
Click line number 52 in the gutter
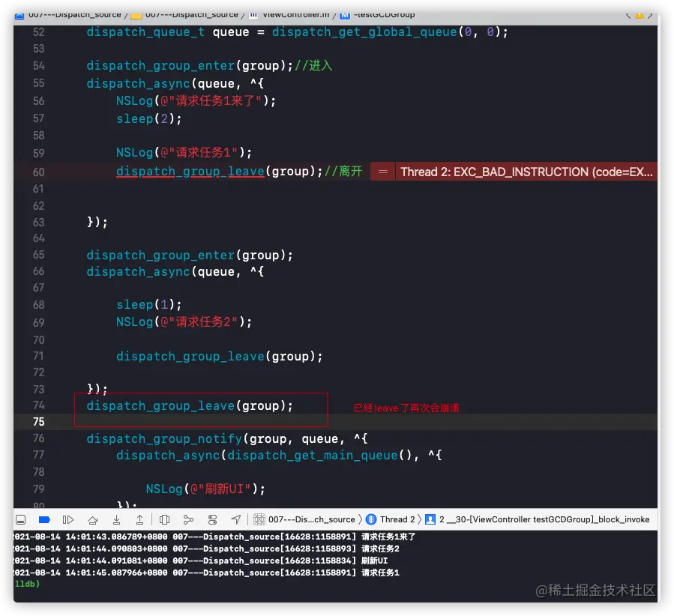(39, 32)
